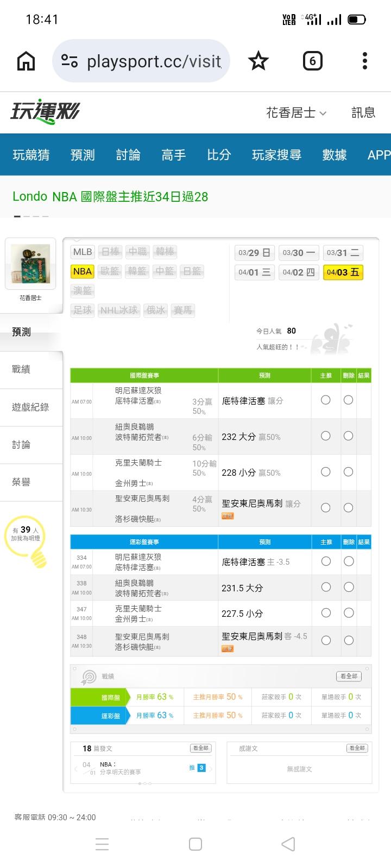This screenshot has height=868, width=391.
Task: Select the 03/30 date button
Action: [299, 253]
